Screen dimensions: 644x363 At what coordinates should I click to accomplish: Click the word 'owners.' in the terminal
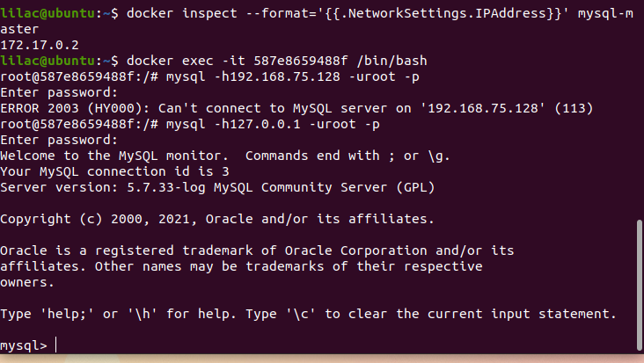pyautogui.click(x=28, y=282)
